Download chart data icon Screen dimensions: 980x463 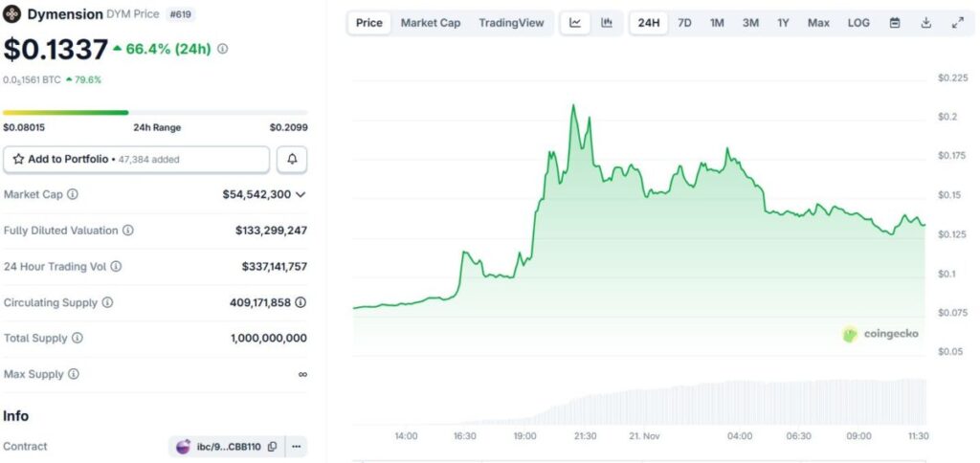pyautogui.click(x=926, y=23)
